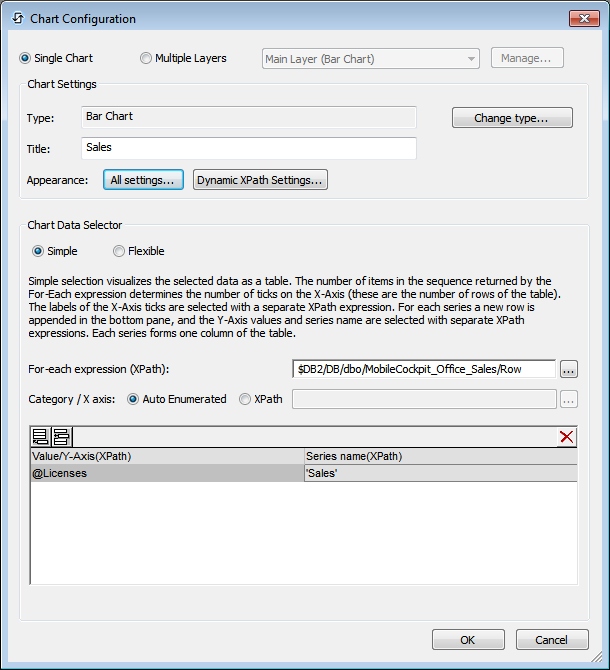Select the Simple data selector option
The image size is (610, 670).
(39, 251)
